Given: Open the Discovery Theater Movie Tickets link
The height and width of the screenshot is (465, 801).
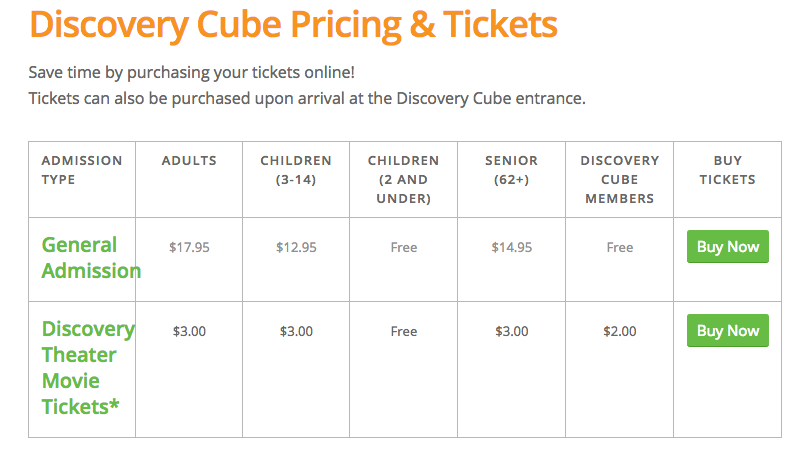Looking at the screenshot, I should (x=88, y=368).
